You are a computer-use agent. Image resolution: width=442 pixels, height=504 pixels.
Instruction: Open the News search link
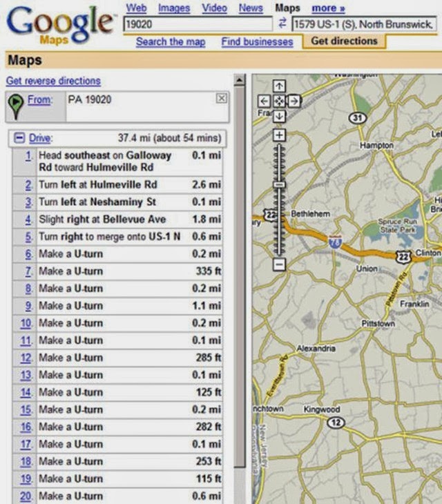click(x=251, y=8)
